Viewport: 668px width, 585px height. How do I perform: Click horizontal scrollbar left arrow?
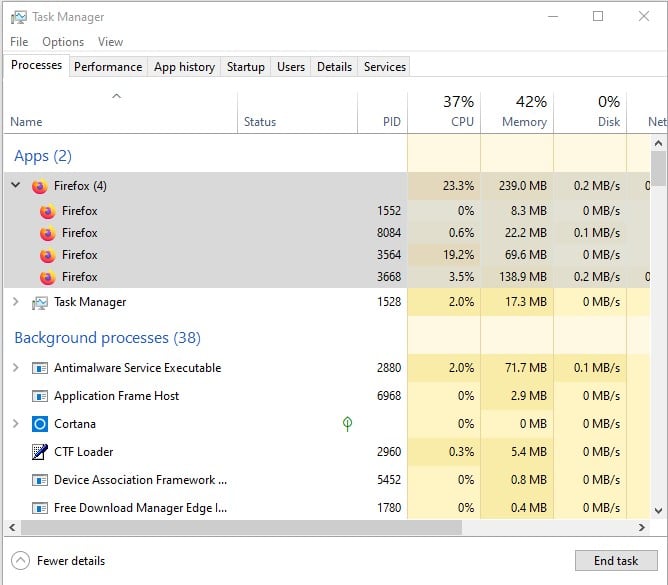(x=12, y=527)
